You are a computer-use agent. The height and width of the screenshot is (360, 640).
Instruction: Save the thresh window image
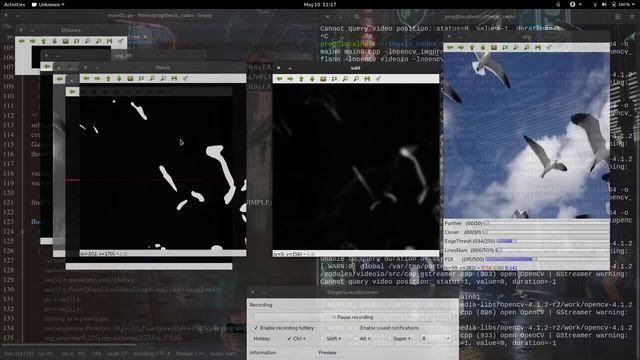pyautogui.click(x=174, y=78)
